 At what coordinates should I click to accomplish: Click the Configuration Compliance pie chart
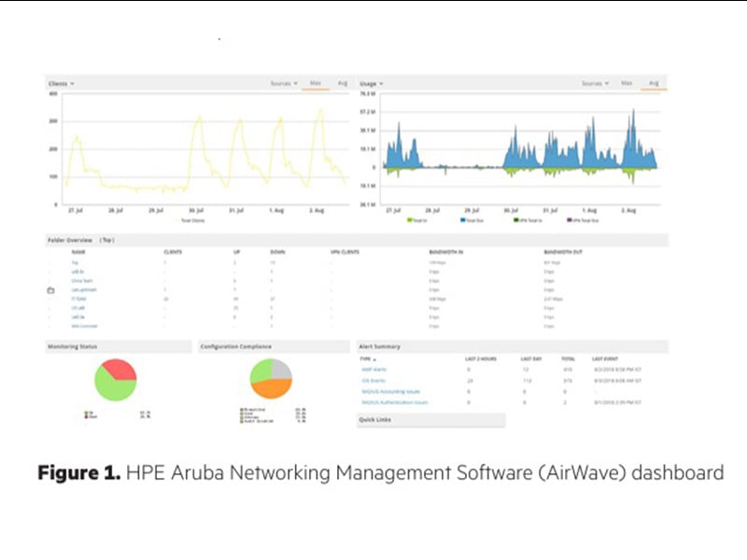pos(271,379)
